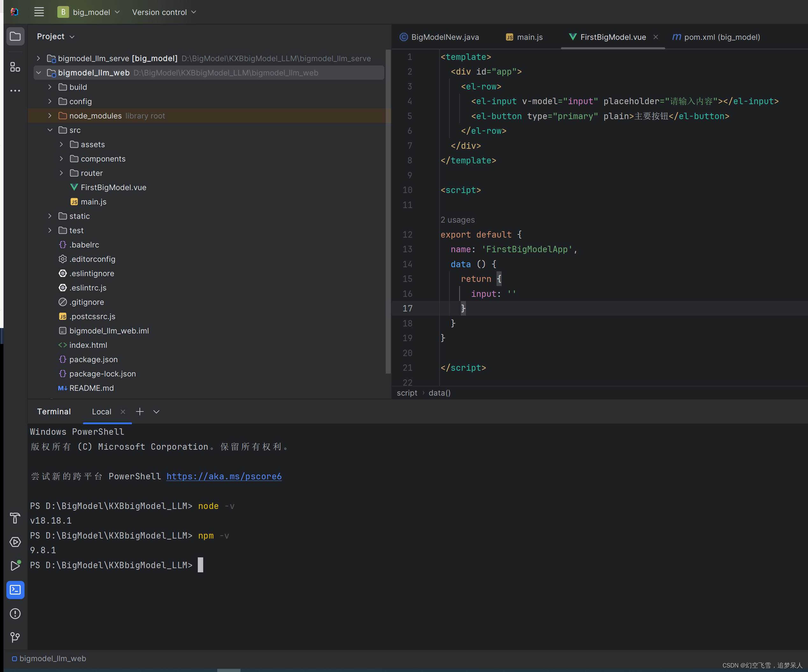Open the Services tool window icon
The height and width of the screenshot is (672, 808).
coord(15,542)
